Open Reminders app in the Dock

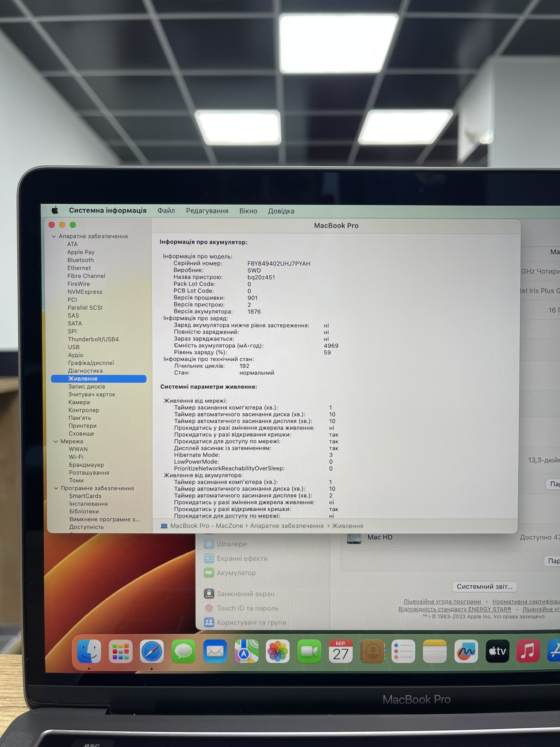tap(403, 651)
